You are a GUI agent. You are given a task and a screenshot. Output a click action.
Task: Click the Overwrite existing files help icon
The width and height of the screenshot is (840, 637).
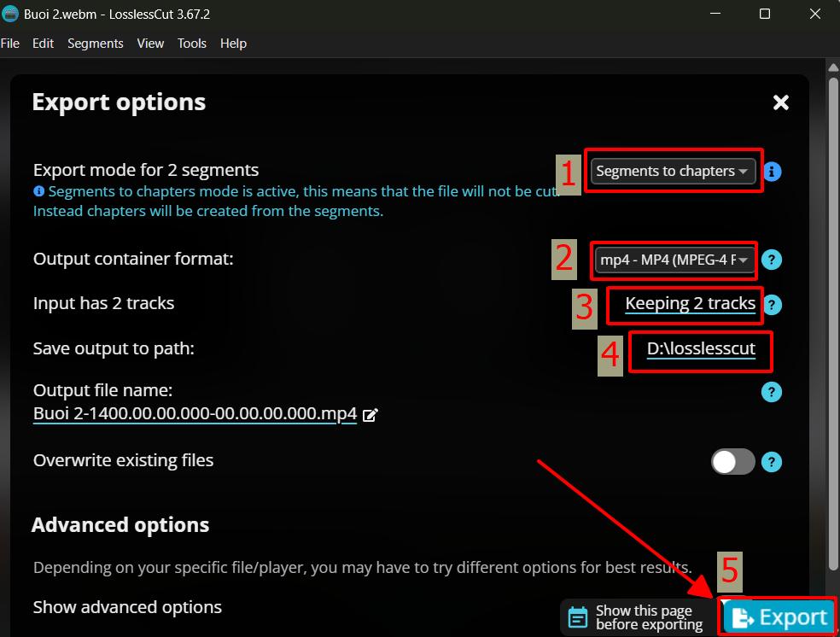click(x=772, y=461)
